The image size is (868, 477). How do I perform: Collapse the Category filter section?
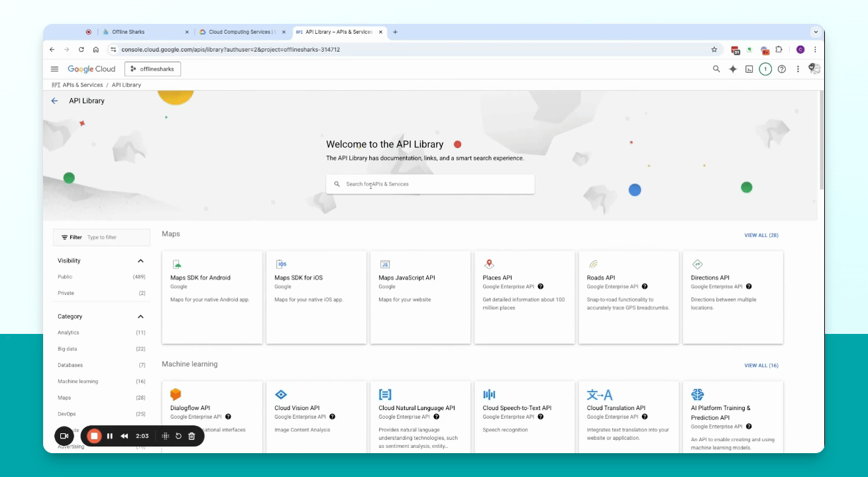pyautogui.click(x=140, y=317)
